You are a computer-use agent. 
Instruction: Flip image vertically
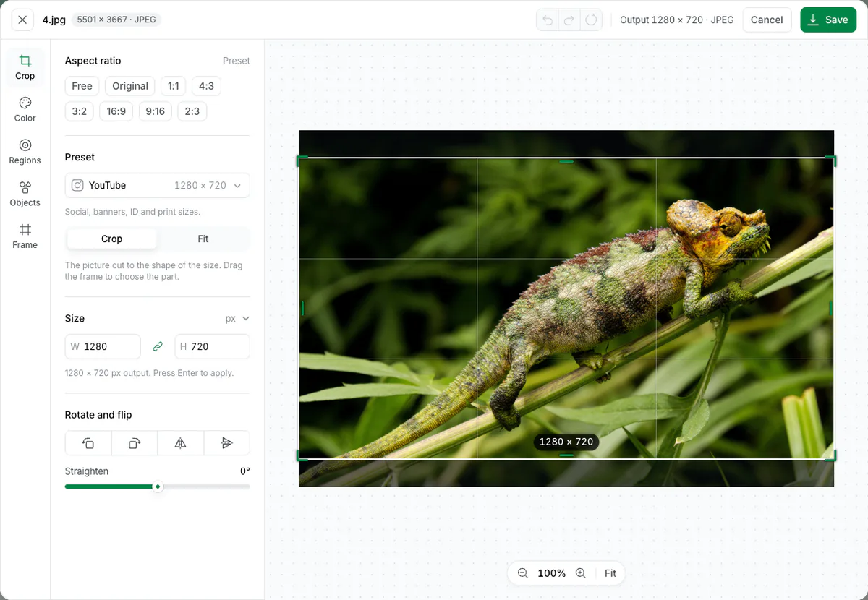(227, 443)
